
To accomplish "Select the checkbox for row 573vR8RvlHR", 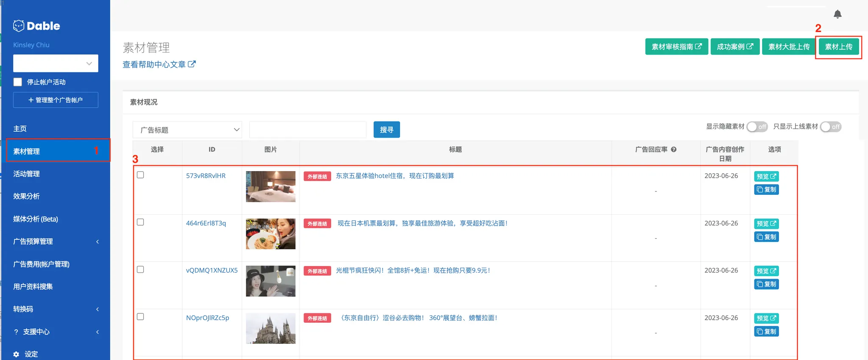I will click(x=141, y=175).
